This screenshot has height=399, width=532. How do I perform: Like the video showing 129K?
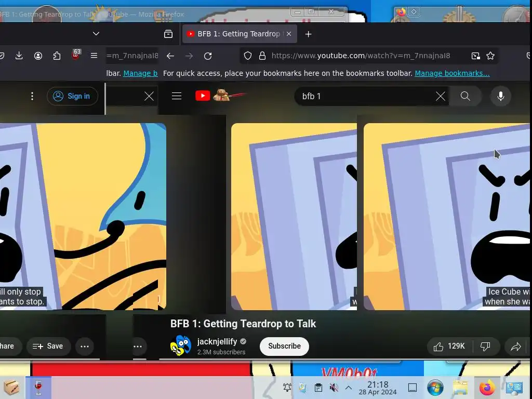[x=449, y=346]
